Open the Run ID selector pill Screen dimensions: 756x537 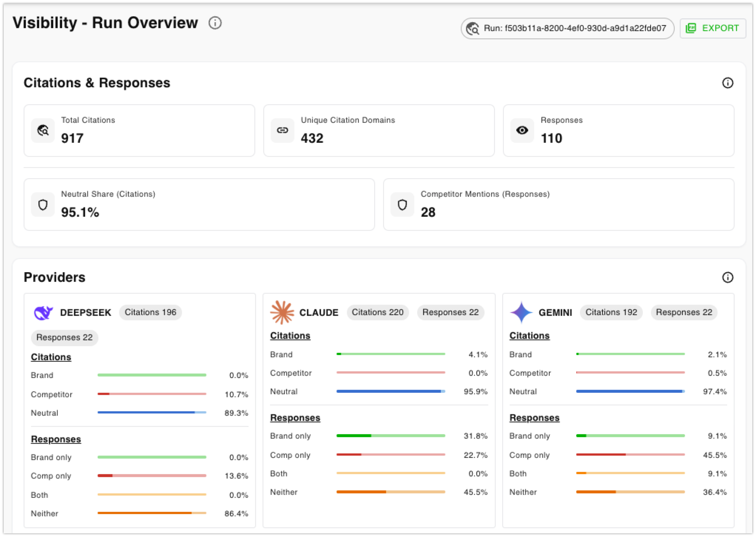[x=567, y=28]
